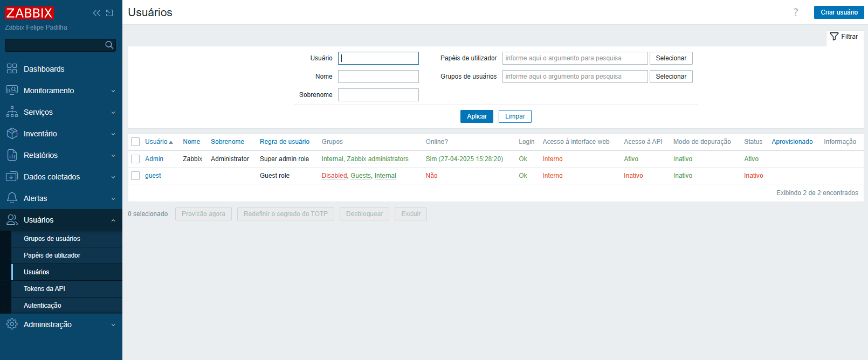Sort by the Aprovisionado column header
868x360 pixels.
pos(792,142)
